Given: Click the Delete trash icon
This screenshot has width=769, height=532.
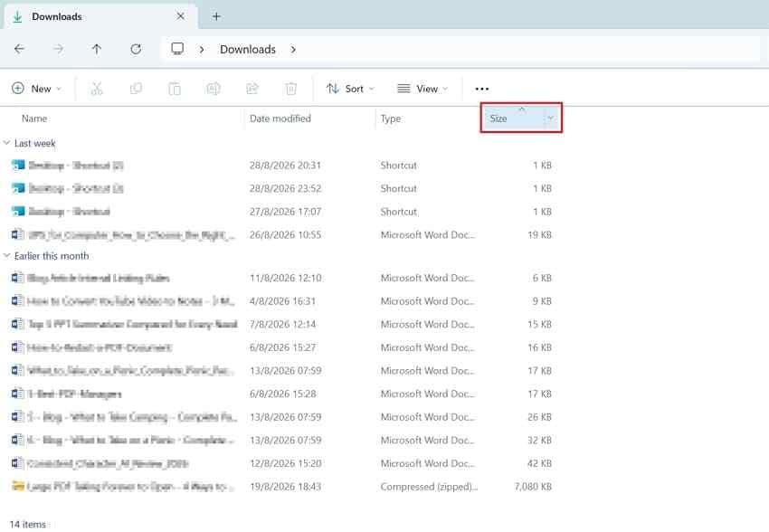Looking at the screenshot, I should (x=290, y=89).
